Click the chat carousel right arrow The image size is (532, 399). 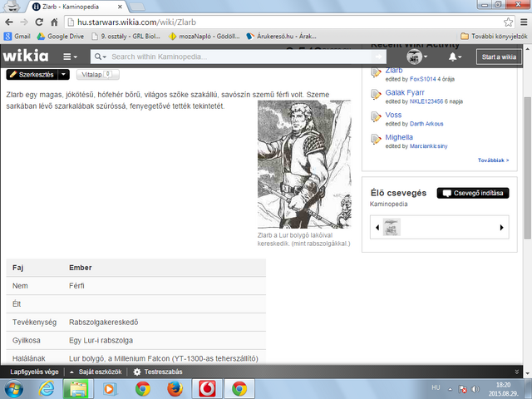(501, 228)
